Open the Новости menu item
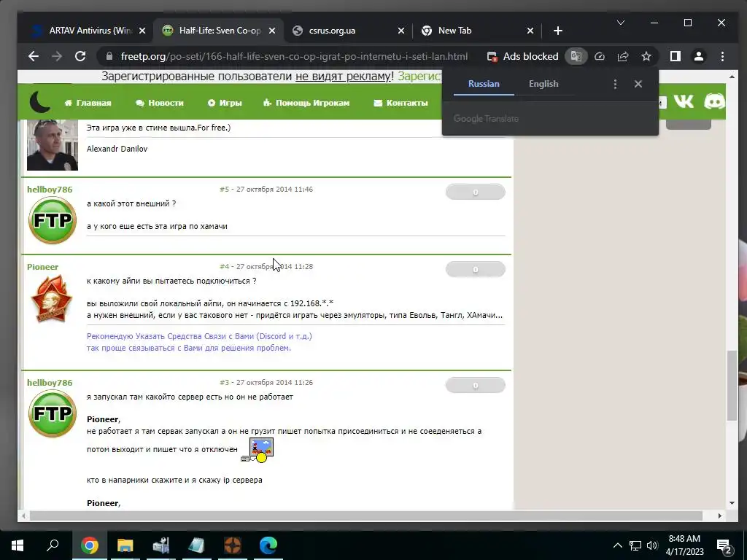The height and width of the screenshot is (560, 747). [x=160, y=103]
